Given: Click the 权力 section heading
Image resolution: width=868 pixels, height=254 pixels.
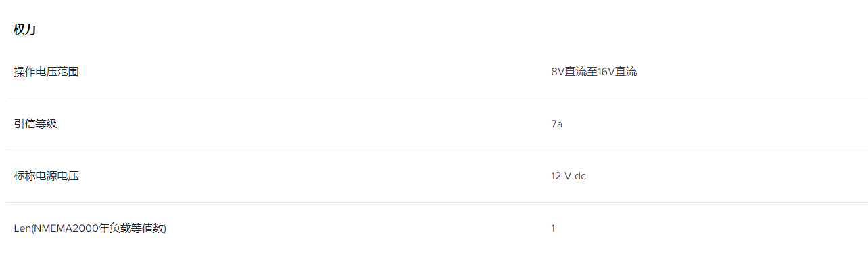Looking at the screenshot, I should (25, 30).
